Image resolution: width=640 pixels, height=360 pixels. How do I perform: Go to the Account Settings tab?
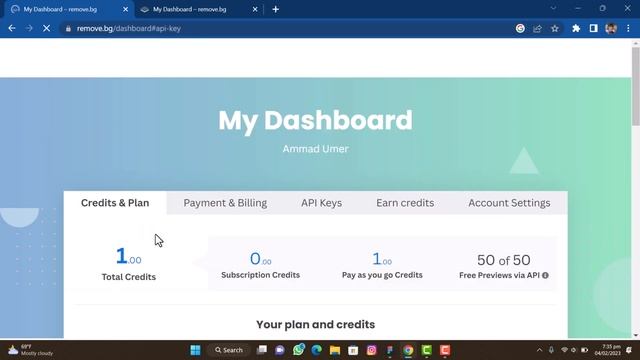509,203
